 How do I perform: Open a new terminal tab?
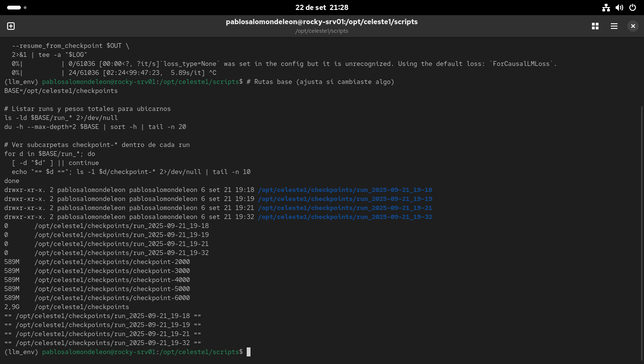[11, 26]
